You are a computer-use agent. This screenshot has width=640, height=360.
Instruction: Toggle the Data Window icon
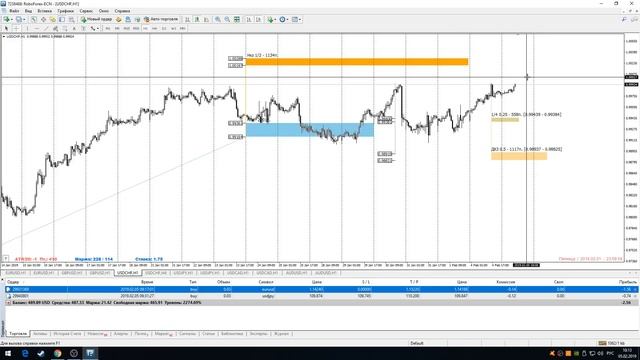[43, 20]
